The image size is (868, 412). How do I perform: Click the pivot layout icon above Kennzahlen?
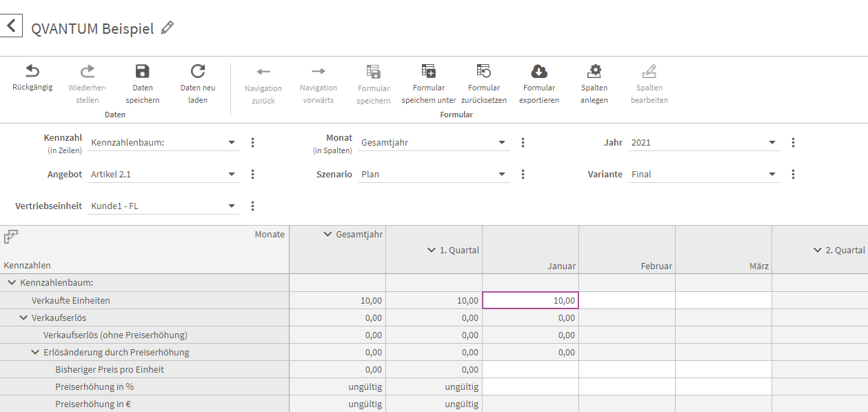coord(11,237)
